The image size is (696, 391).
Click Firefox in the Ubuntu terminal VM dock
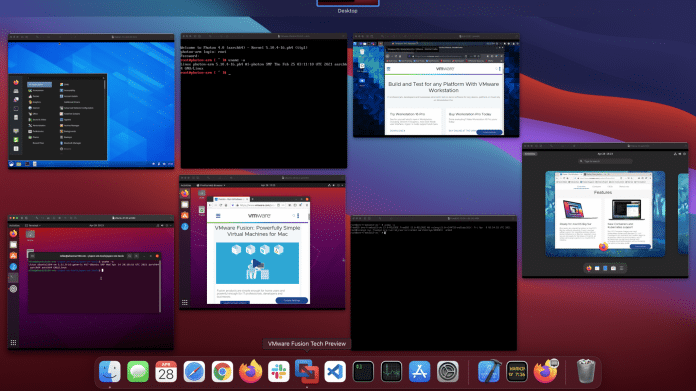click(14, 233)
